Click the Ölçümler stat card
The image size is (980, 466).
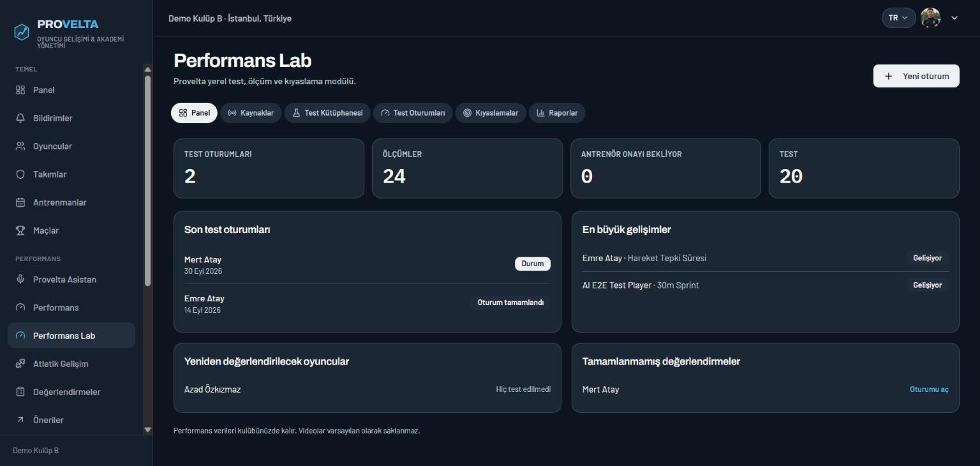tap(467, 169)
